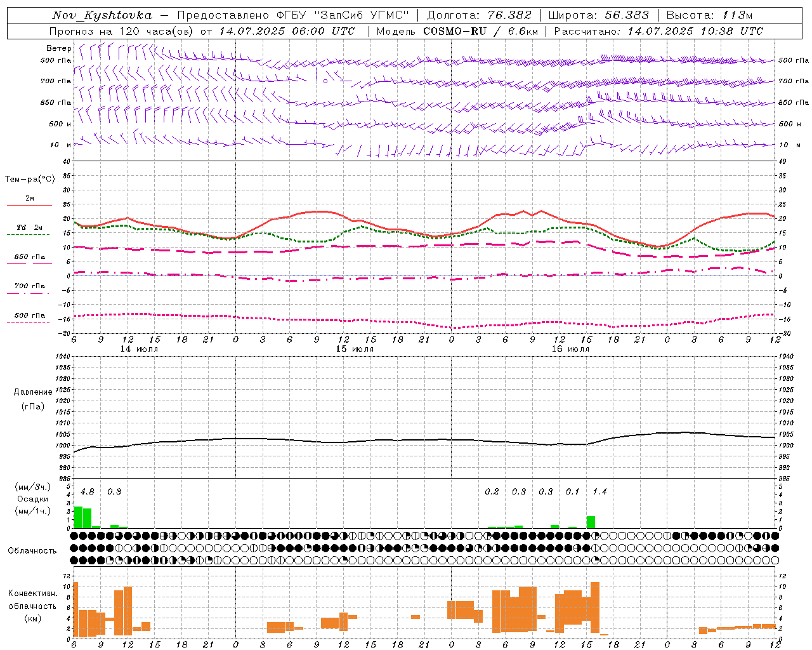Screen dimensions: 812x650
Task: Click the Конвективн. convective cloud label
Action: [x=33, y=594]
